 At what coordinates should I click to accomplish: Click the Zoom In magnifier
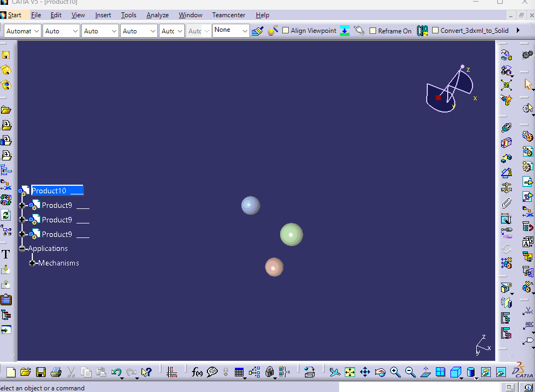(x=395, y=372)
